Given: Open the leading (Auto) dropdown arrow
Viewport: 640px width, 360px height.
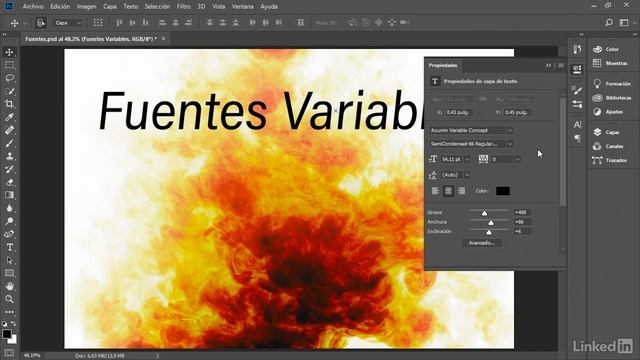Looking at the screenshot, I should click(x=467, y=175).
